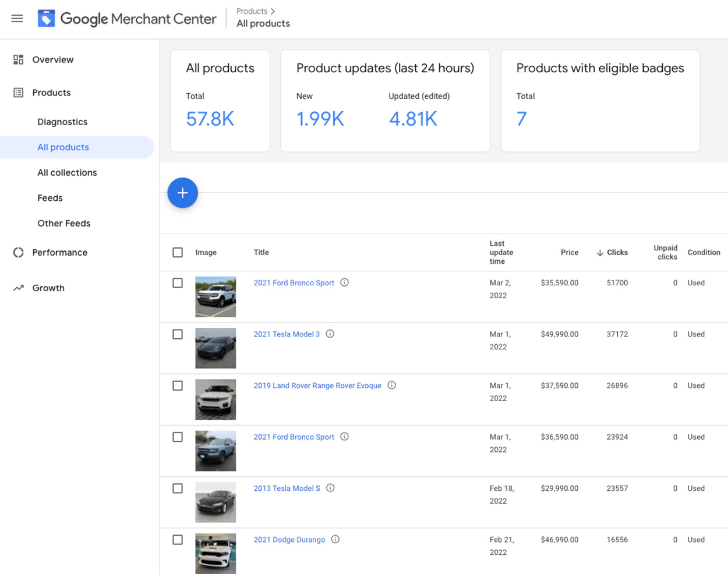Select the 2013 Tesla Model S row checkbox

coord(178,489)
